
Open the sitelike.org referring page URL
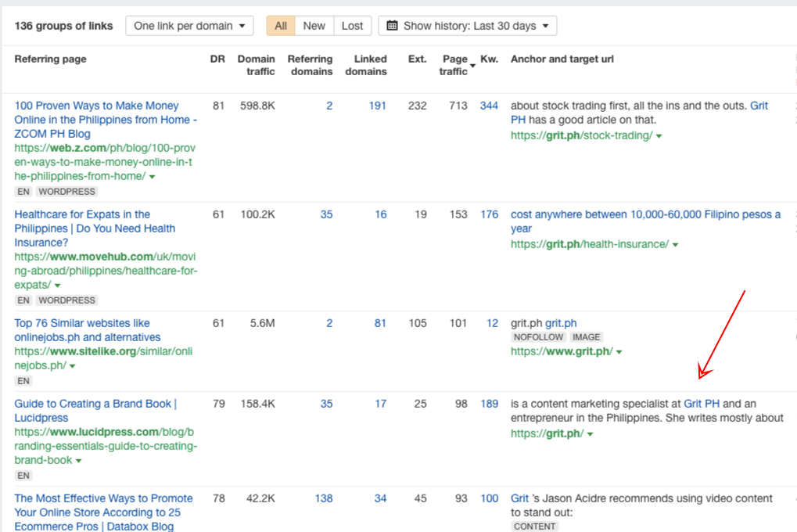(x=103, y=358)
